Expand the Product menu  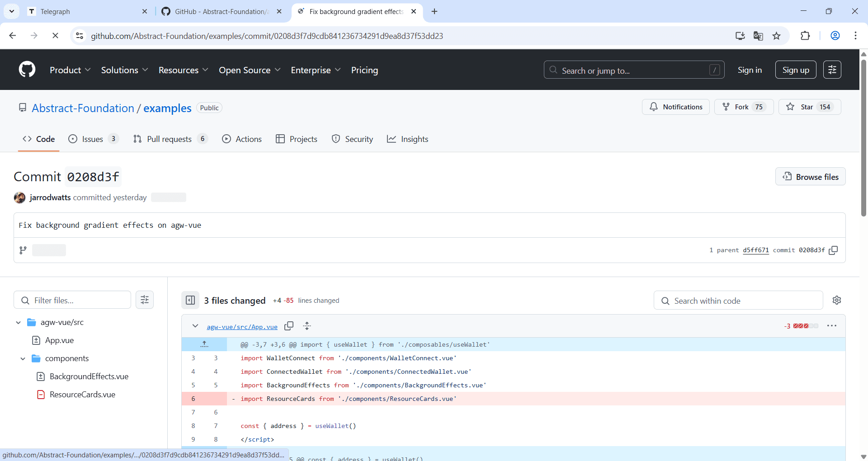point(70,70)
